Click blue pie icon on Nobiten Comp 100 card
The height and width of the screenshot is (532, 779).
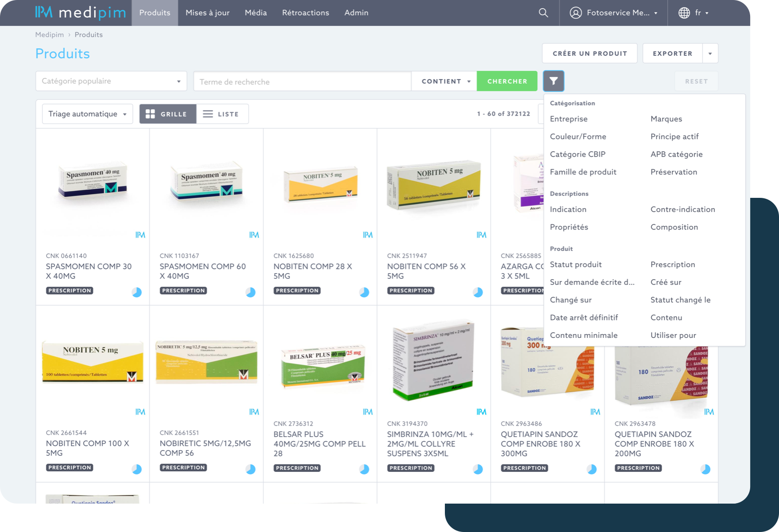[137, 469]
